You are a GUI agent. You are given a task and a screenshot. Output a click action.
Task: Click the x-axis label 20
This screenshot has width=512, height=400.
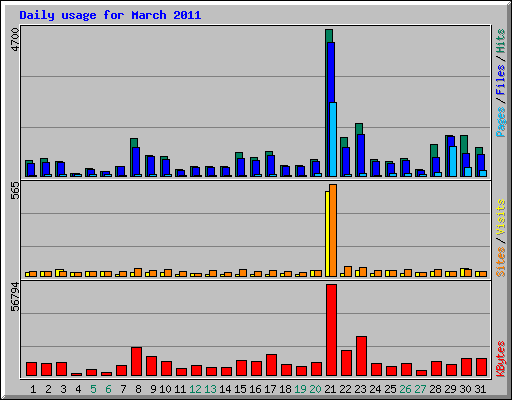click(315, 389)
